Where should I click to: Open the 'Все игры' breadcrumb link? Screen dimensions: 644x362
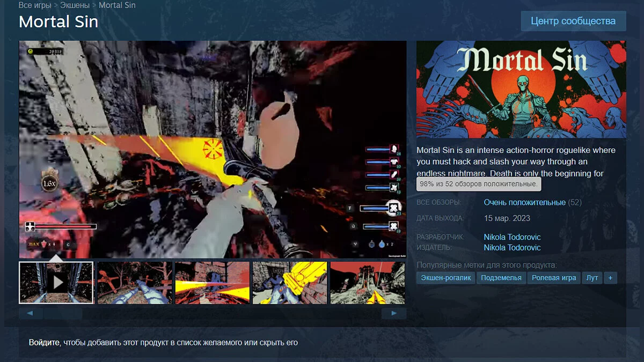click(35, 5)
